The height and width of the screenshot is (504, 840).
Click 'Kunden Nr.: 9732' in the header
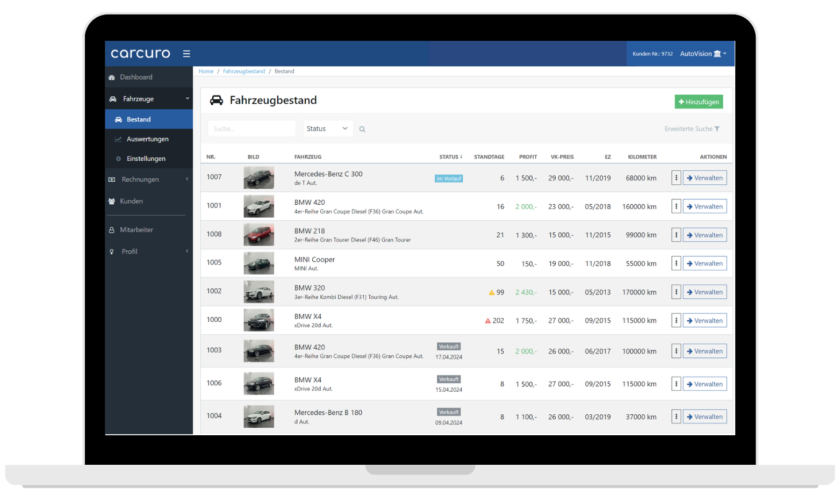[652, 54]
